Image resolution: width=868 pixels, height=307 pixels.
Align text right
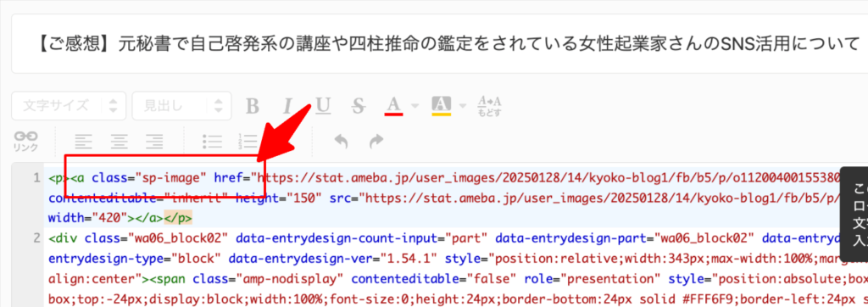point(154,142)
